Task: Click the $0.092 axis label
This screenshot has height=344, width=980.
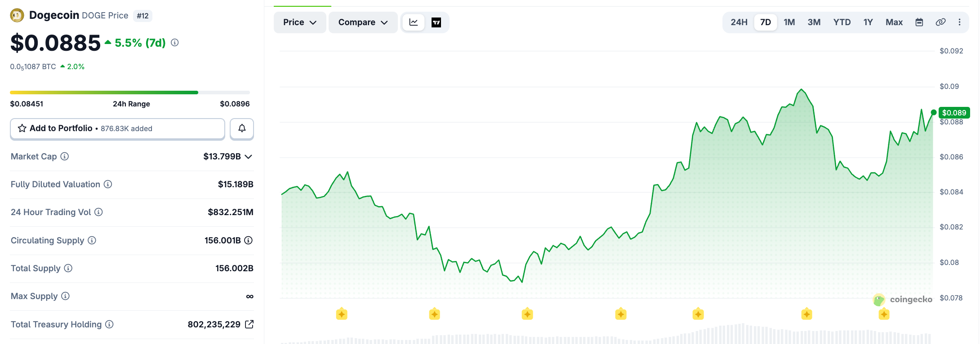Action: [951, 51]
